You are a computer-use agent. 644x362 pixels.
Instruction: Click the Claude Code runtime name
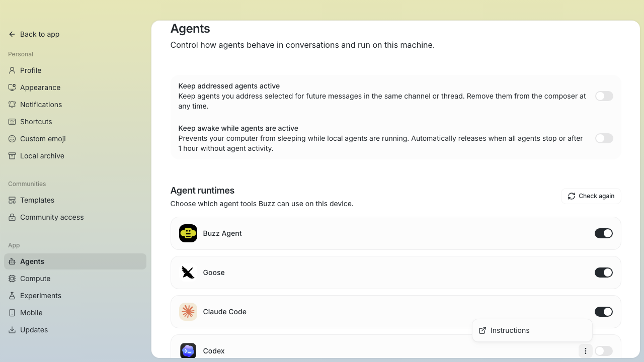224,312
